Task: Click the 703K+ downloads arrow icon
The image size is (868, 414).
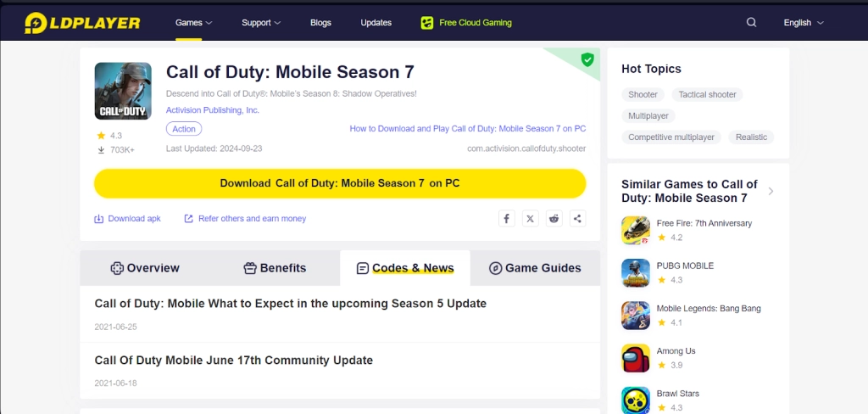Action: 101,149
